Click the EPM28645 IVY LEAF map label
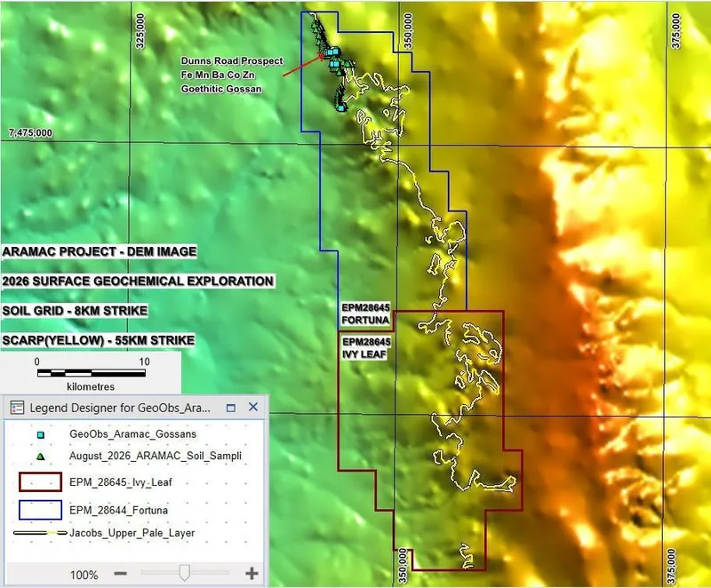Viewport: 711px width, 588px height. [x=366, y=348]
